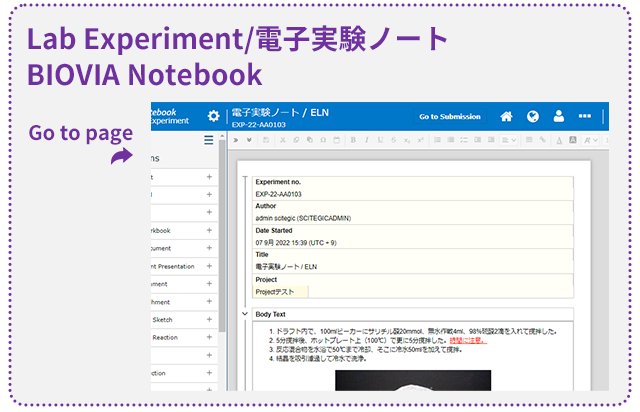Click the table icon left of the link icon
The height and width of the screenshot is (412, 640).
tap(529, 140)
